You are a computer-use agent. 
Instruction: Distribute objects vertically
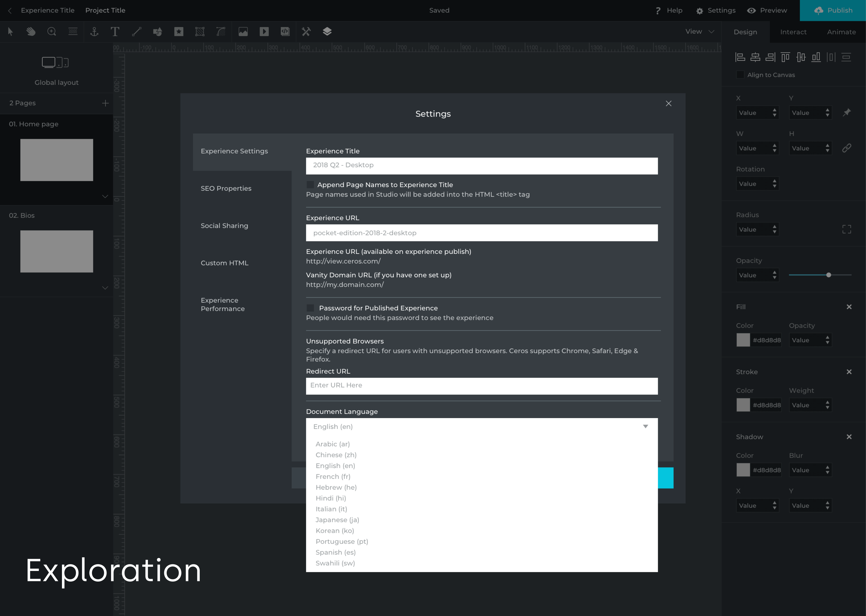click(x=846, y=57)
